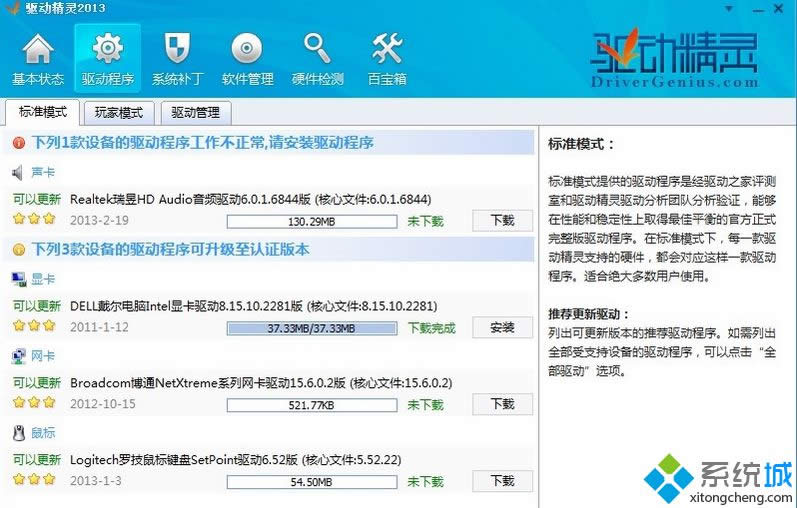Image resolution: width=797 pixels, height=508 pixels.
Task: Open the title bar dropdown menu arrow
Action: [729, 9]
